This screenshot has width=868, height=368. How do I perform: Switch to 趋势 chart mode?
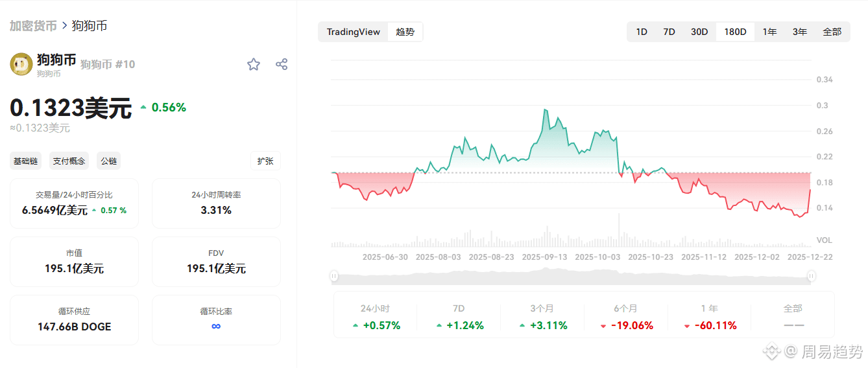405,32
